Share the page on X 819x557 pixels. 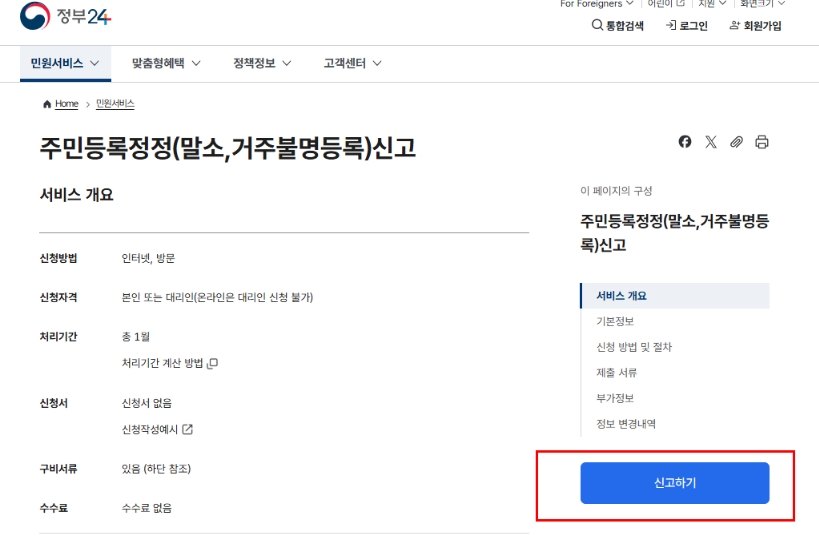[x=711, y=142]
